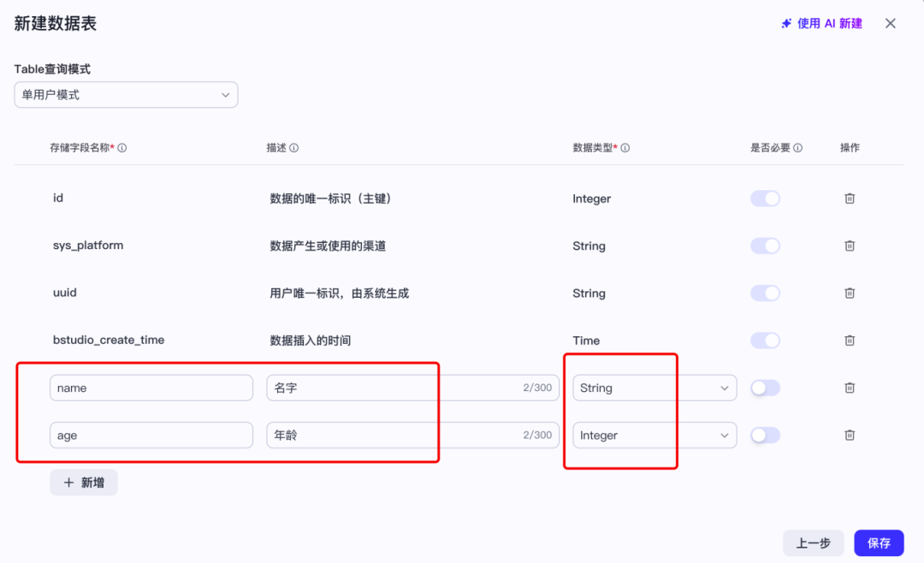Image resolution: width=924 pixels, height=563 pixels.
Task: Delete the sys_platform field row
Action: [x=850, y=246]
